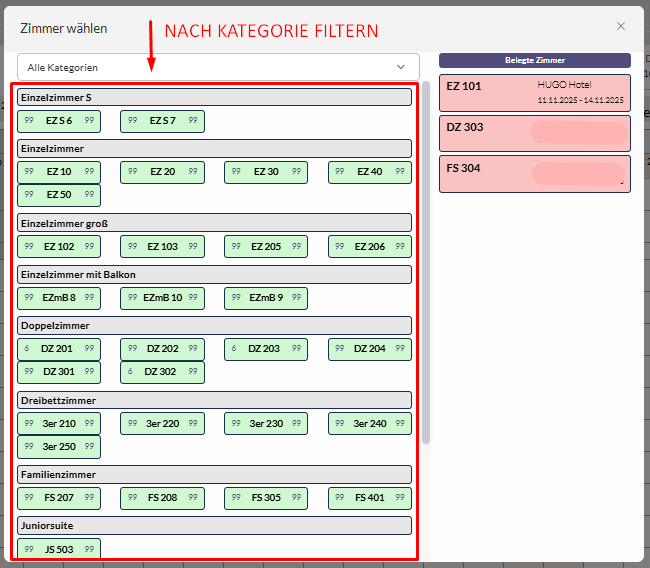Select room EZ S 6
This screenshot has height=568, width=650.
coord(59,121)
